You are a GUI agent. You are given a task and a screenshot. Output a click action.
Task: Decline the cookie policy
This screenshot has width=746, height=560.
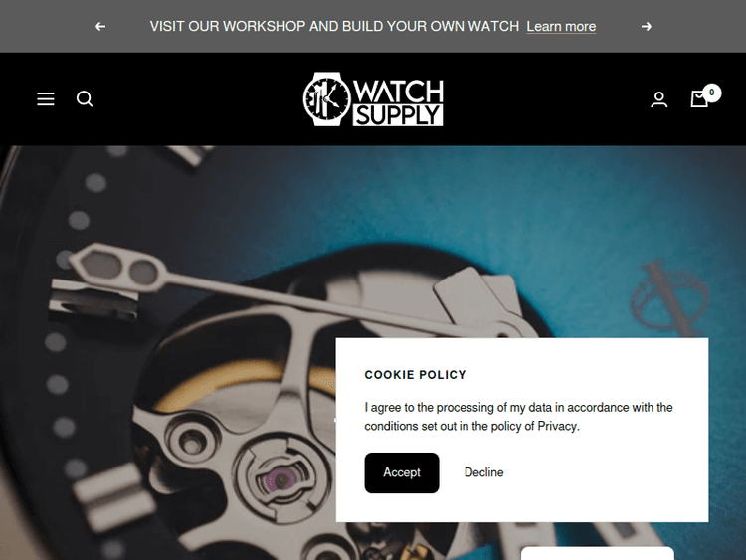483,472
